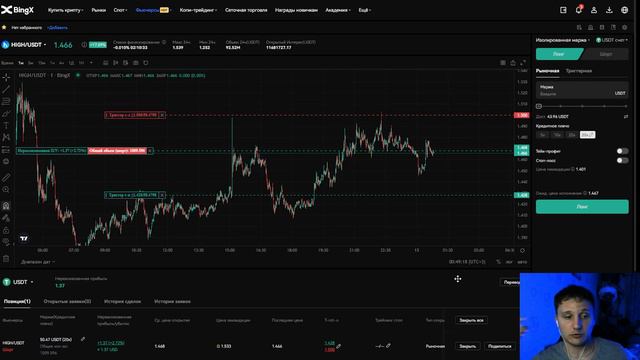Viewport: 640px width, 360px height.
Task: Click the Add favorites link
Action: click(58, 28)
